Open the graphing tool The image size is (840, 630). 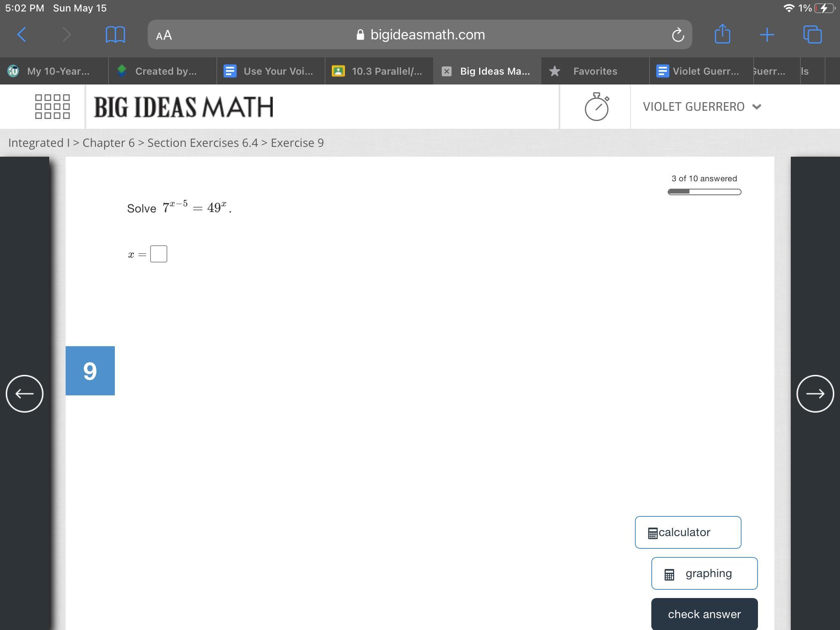(x=704, y=573)
